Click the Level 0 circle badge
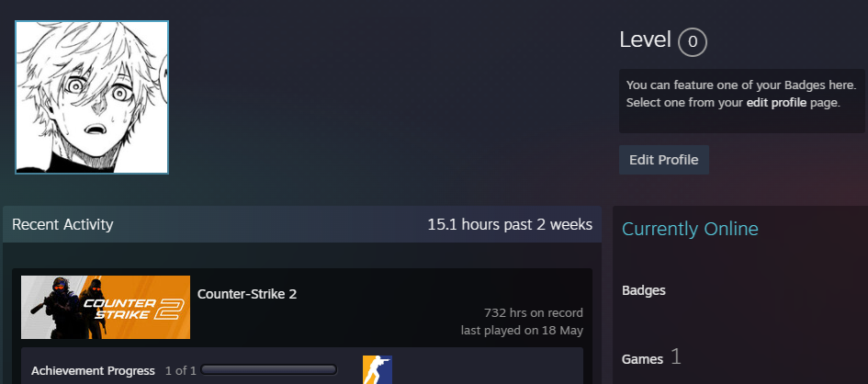Screen dimensions: 868x384 pos(693,42)
